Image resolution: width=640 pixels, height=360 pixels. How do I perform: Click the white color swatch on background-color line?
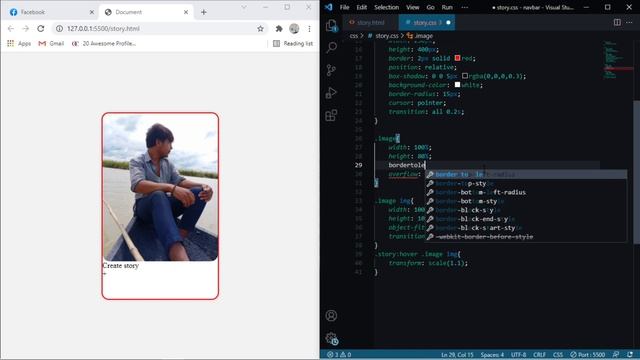[x=457, y=85]
